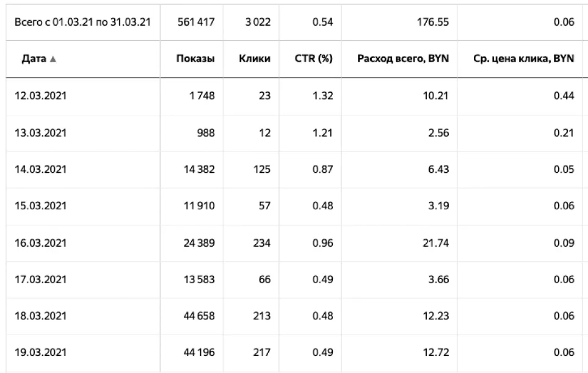
Task: Click the total spend value 176.55
Action: click(433, 22)
